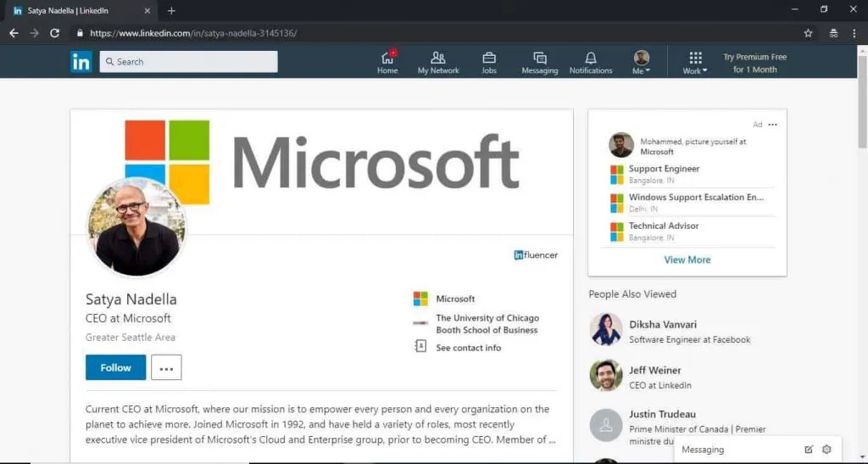868x464 pixels.
Task: Follow Satya Nadella
Action: pyautogui.click(x=115, y=367)
